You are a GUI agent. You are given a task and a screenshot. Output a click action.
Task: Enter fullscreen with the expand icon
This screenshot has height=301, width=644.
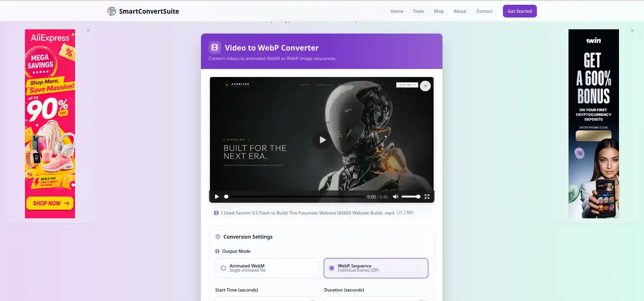click(x=427, y=197)
